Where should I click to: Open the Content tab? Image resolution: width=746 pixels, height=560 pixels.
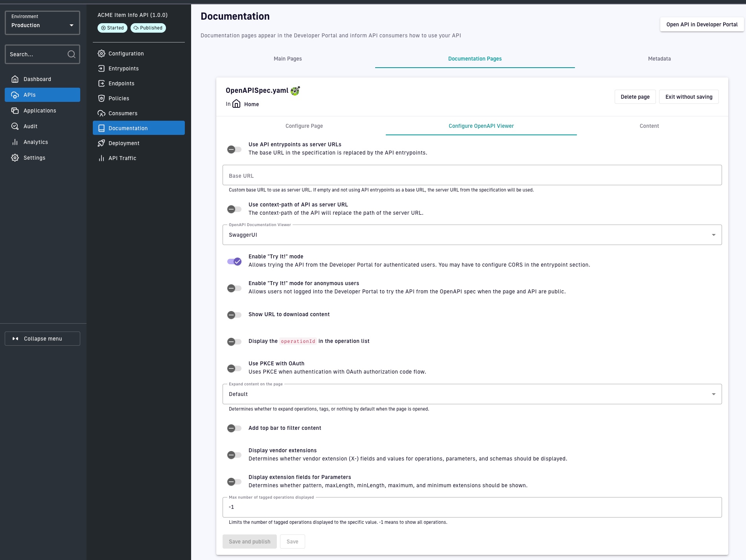coord(649,126)
